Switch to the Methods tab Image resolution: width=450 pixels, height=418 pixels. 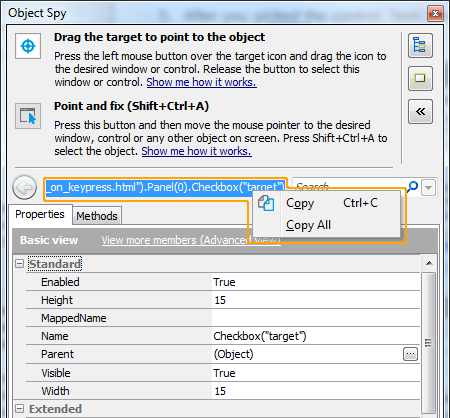[x=97, y=216]
